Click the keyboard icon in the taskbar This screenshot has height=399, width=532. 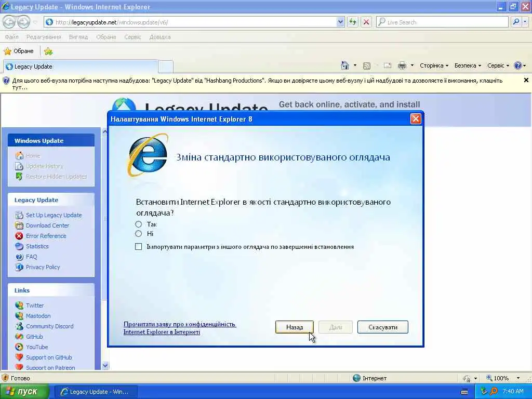click(464, 392)
